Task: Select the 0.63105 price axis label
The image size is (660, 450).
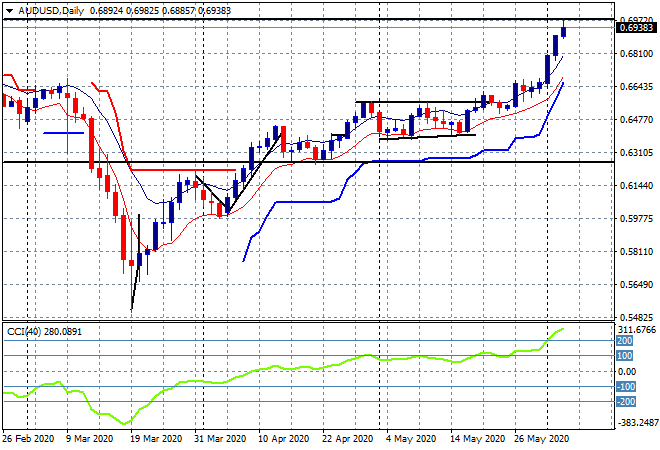Action: pos(636,153)
